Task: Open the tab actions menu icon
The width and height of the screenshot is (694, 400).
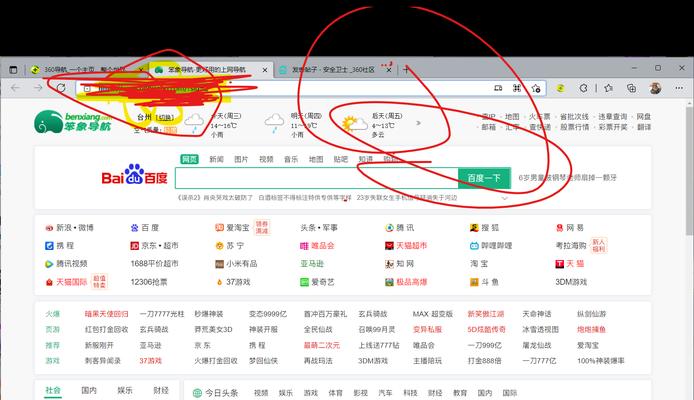Action: coord(13,69)
